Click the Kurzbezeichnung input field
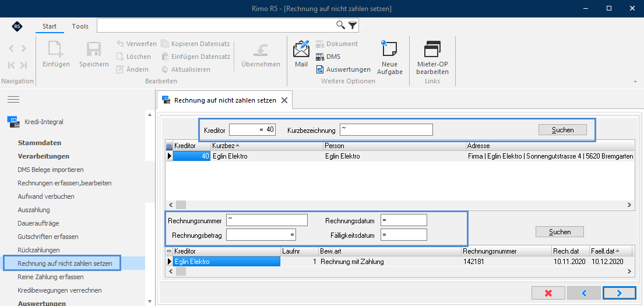The image size is (644, 306). [386, 130]
